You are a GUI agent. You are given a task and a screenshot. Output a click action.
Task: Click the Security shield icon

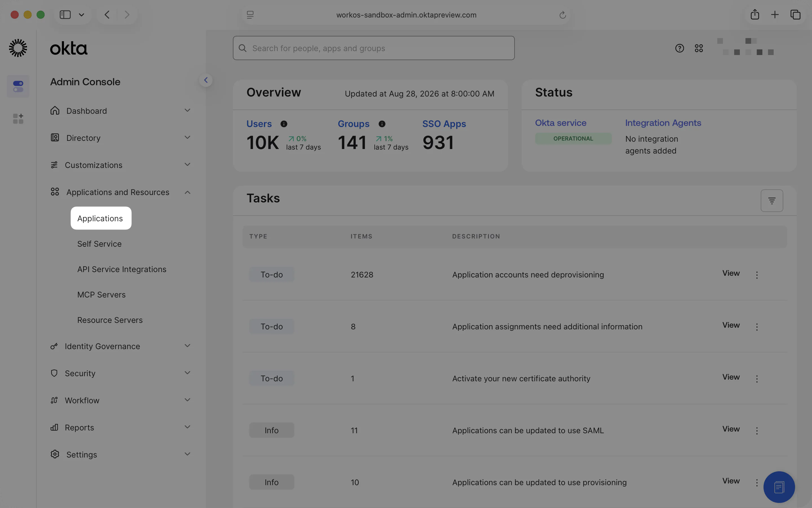pos(54,373)
